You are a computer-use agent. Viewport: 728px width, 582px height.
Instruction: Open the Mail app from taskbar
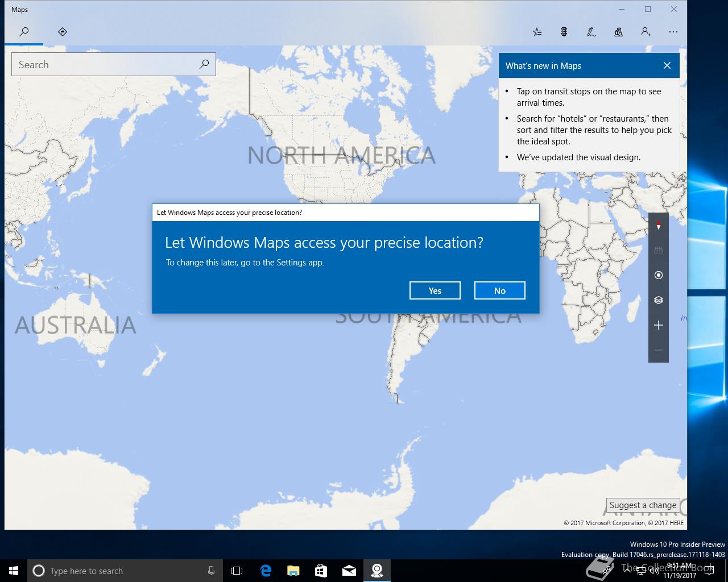[349, 571]
